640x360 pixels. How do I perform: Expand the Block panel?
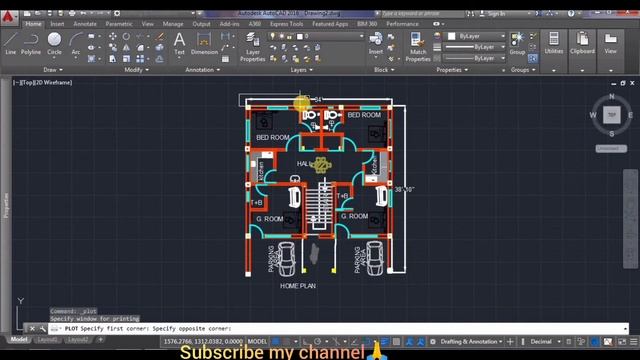click(x=384, y=70)
